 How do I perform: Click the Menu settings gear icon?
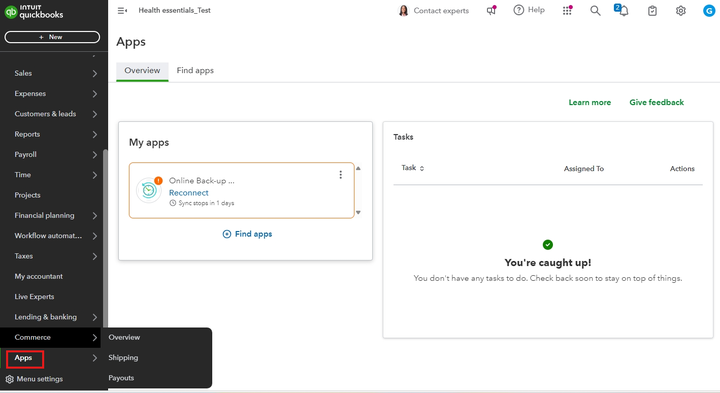[x=9, y=379]
